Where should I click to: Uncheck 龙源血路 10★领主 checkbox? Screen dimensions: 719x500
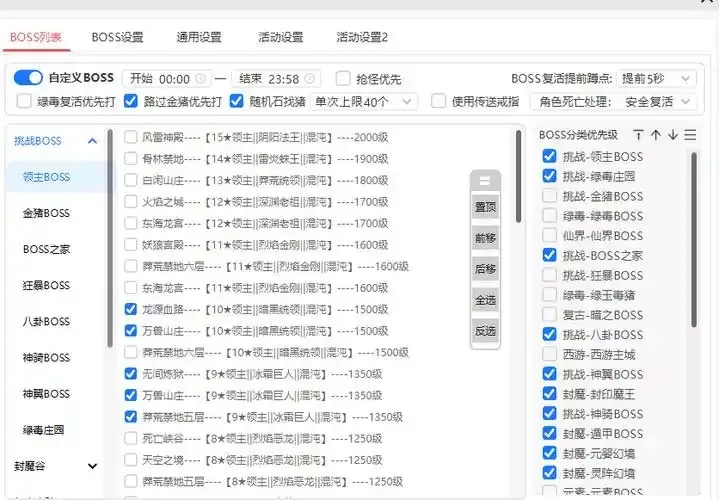click(x=131, y=309)
